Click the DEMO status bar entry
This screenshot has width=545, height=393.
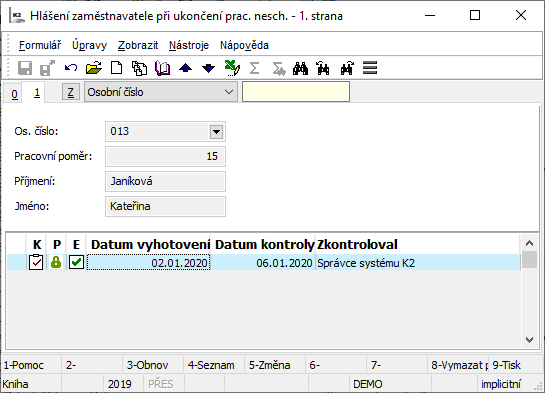click(x=390, y=384)
